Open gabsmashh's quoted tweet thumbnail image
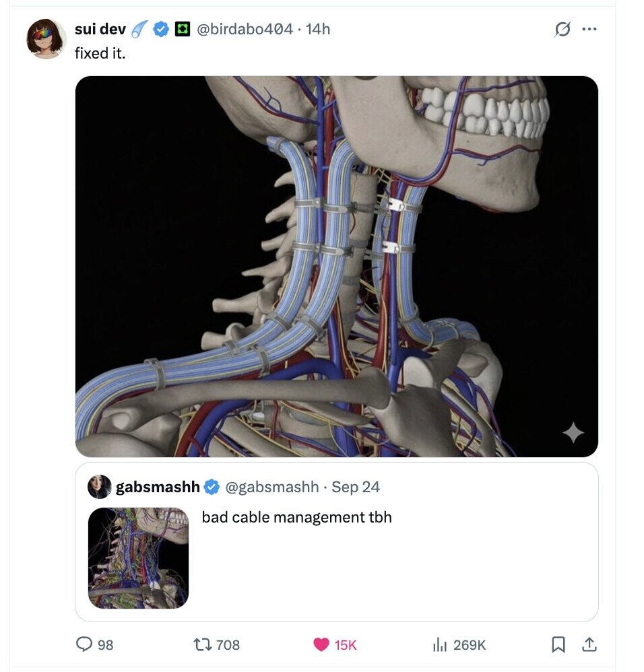Screen dimensions: 644x672 [138, 558]
